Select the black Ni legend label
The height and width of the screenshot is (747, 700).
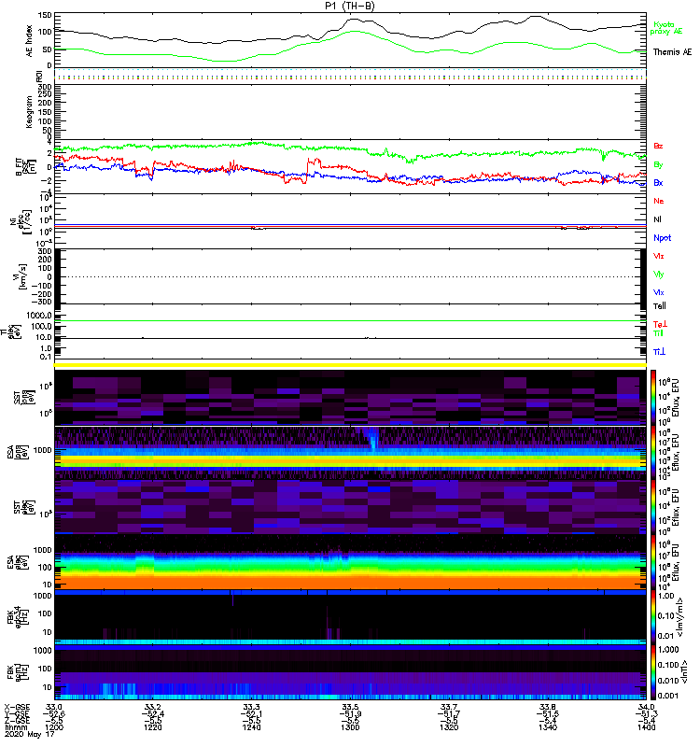point(657,219)
